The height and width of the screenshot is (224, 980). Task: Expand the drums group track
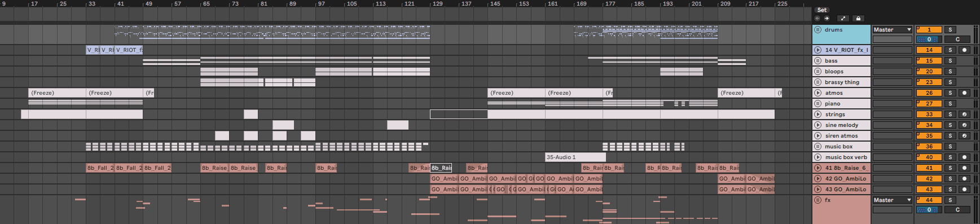818,30
